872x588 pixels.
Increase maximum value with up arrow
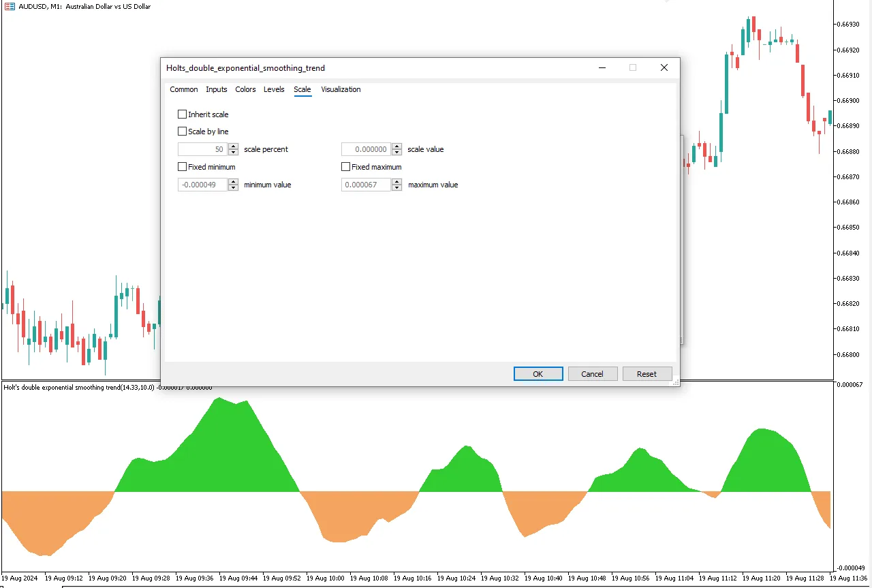point(397,182)
